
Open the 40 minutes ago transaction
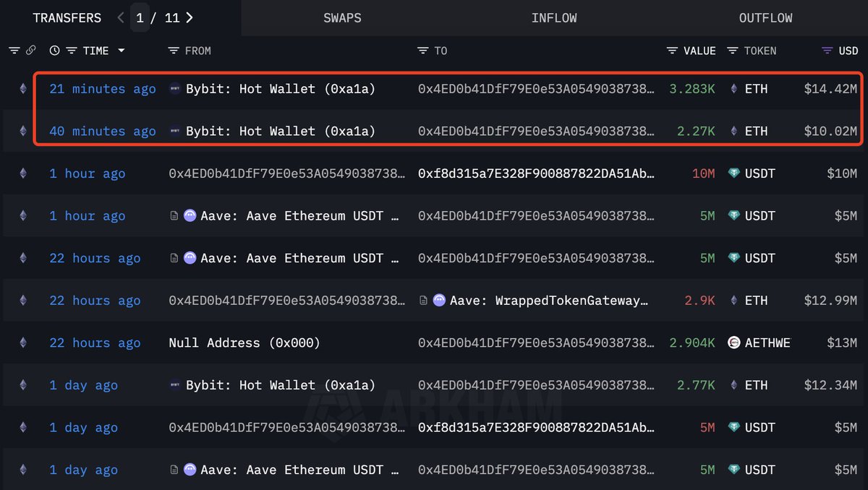pyautogui.click(x=102, y=131)
